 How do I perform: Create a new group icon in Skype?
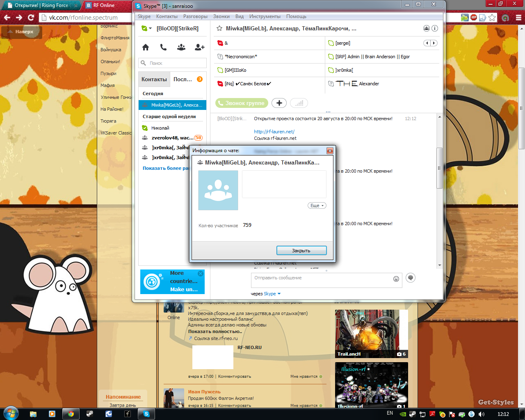[181, 47]
